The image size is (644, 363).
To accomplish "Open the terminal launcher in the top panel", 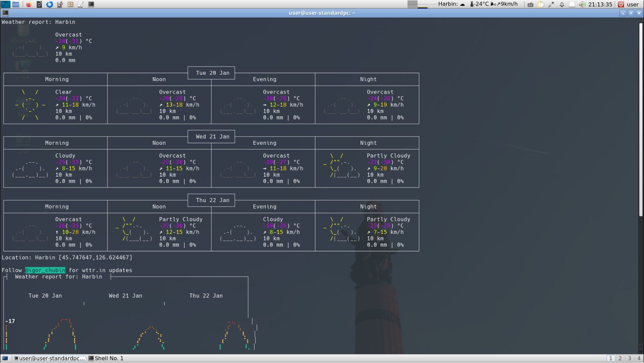I will click(x=91, y=4).
